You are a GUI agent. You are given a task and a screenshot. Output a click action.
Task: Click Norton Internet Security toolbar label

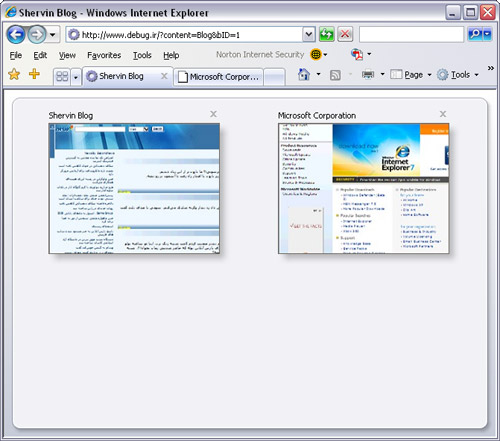[x=260, y=55]
